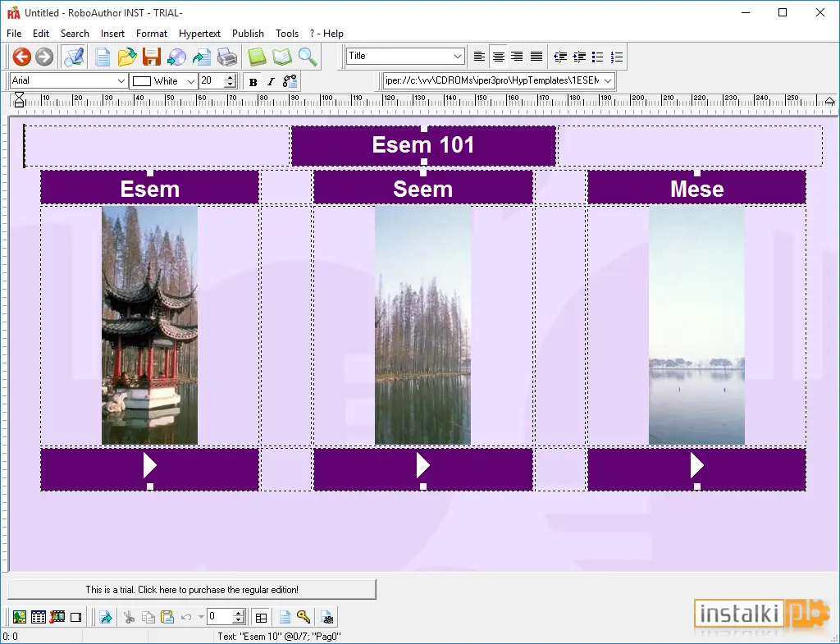Screen dimensions: 840x644
Task: Click the trial purchase regular edition button
Action: click(192, 589)
